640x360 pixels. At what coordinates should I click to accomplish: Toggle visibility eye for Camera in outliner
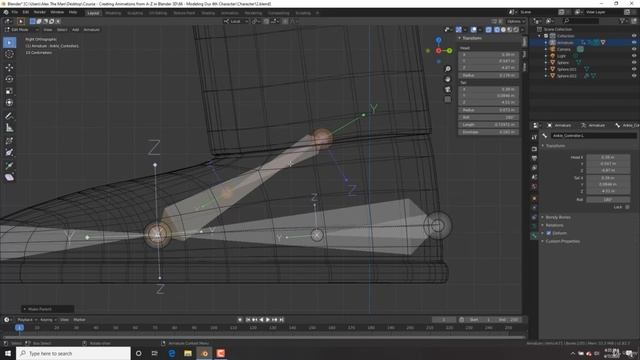point(634,49)
